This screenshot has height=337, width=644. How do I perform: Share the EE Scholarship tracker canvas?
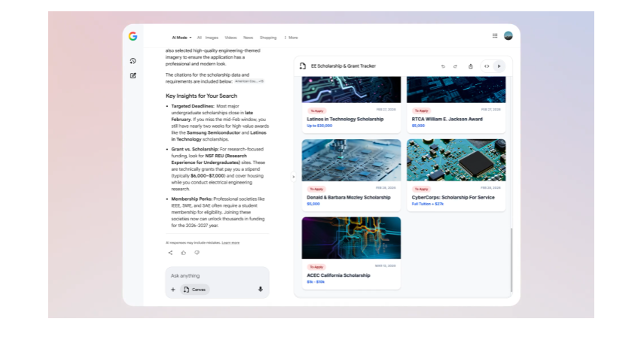pos(471,66)
